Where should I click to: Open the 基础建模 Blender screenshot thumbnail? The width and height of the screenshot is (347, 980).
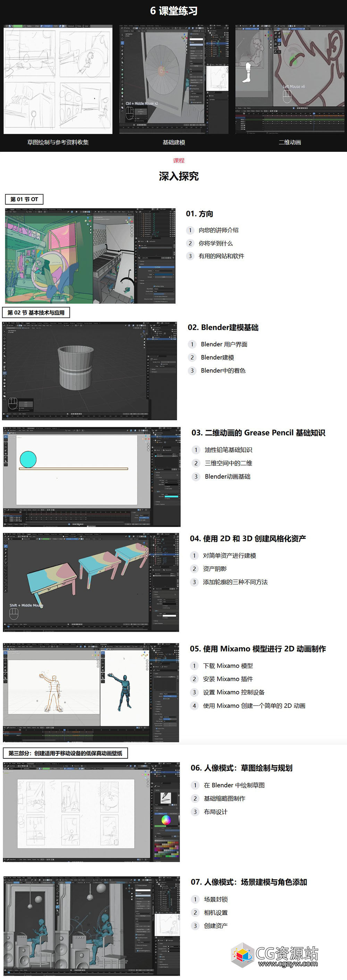coord(174,79)
